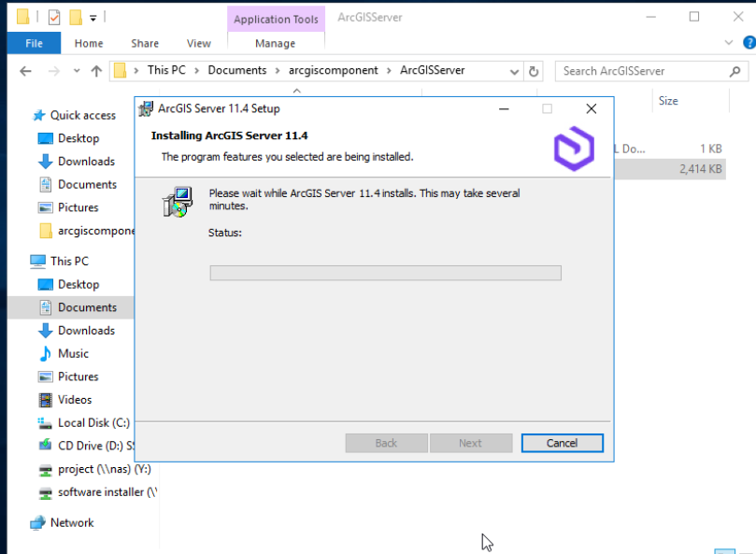756x554 pixels.
Task: Open Music folder in This PC
Action: tap(73, 353)
